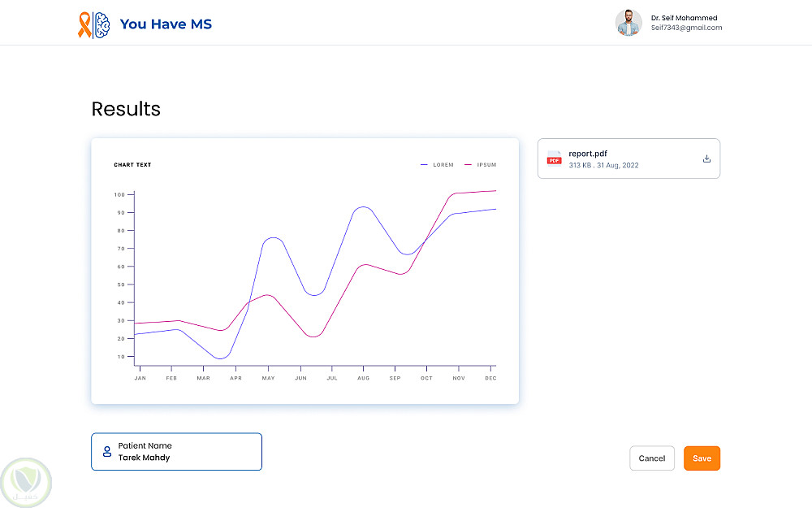812x508 pixels.
Task: Download the report.pdf file
Action: tap(706, 158)
